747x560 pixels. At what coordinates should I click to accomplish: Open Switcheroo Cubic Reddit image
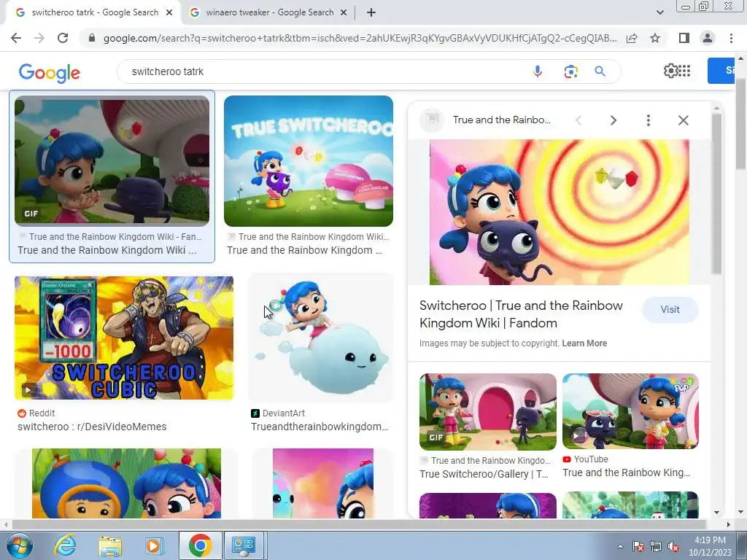[x=124, y=338]
